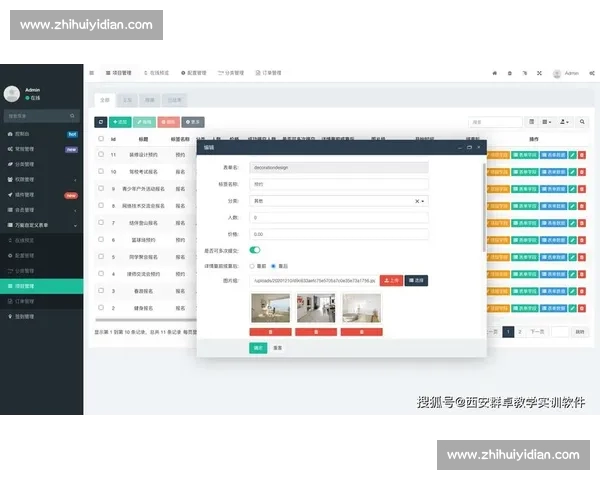Click the green form-fields button for row 10
The image size is (600, 480).
(525, 172)
